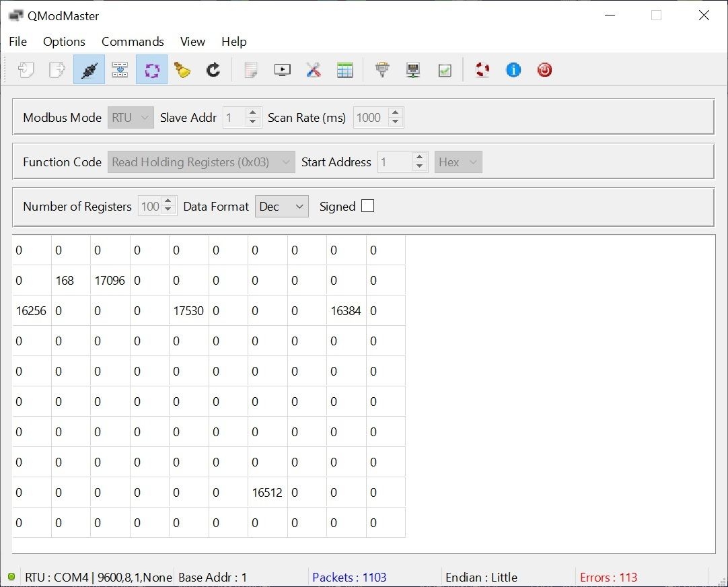The width and height of the screenshot is (728, 587).
Task: Increase Slave Addr with up arrow
Action: pos(252,113)
